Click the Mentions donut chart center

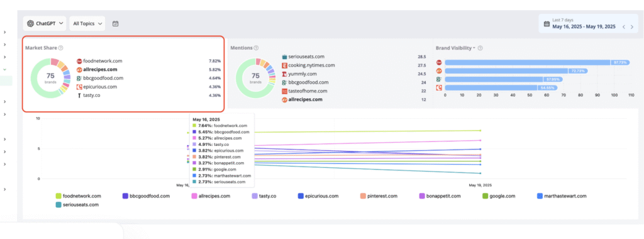coord(255,78)
